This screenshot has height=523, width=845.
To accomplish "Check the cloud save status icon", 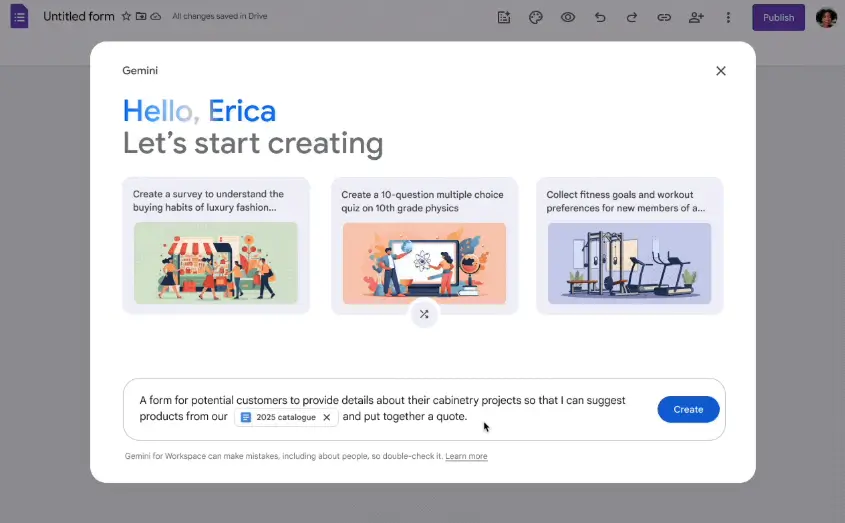I will pyautogui.click(x=156, y=16).
